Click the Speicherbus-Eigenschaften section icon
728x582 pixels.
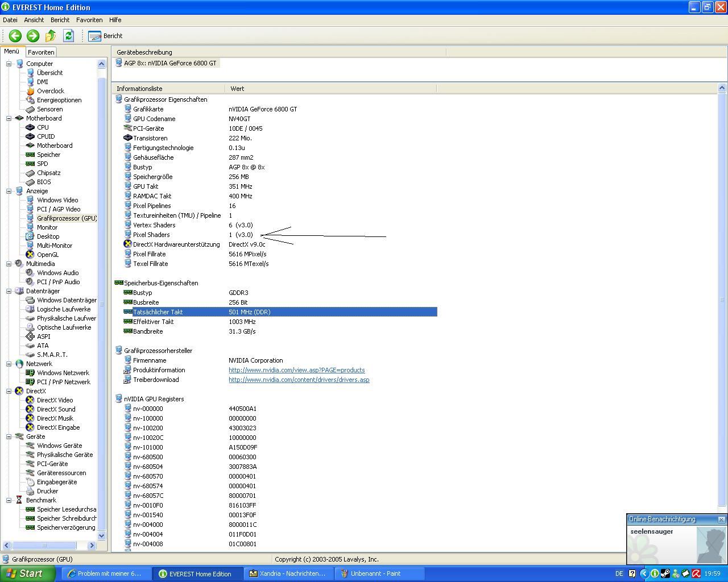119,283
